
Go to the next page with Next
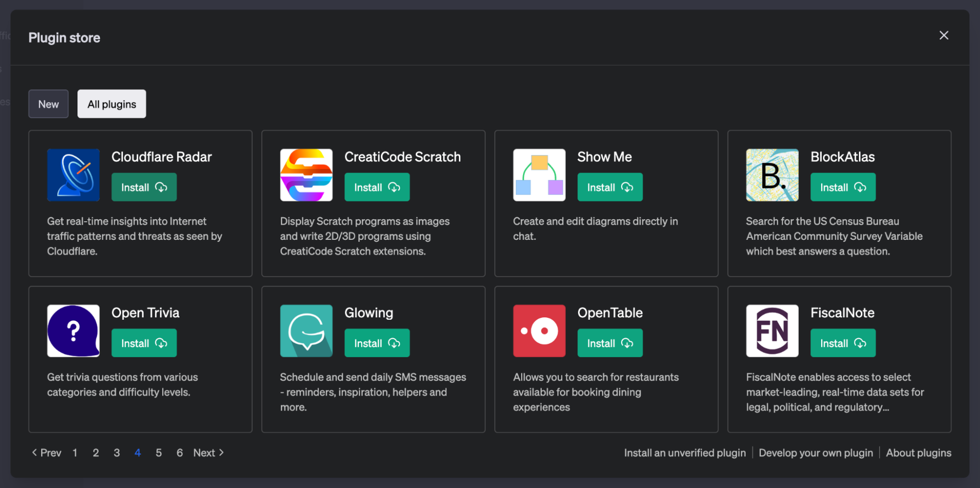[x=208, y=453]
